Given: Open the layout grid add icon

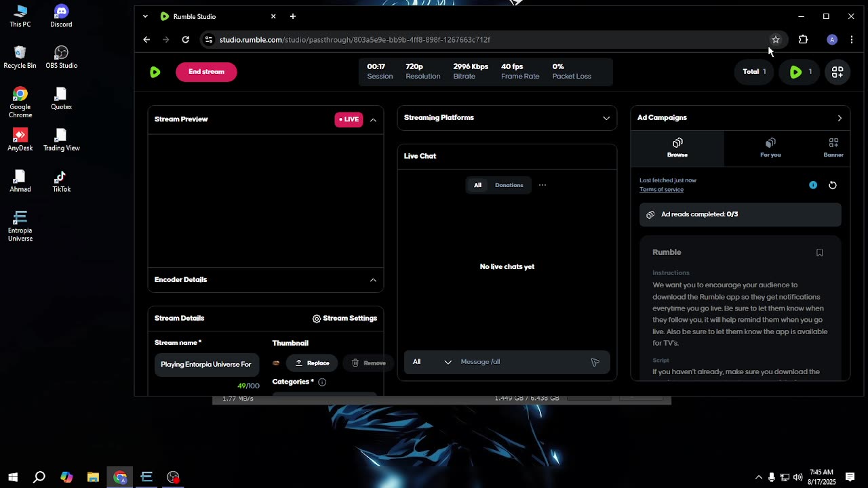Looking at the screenshot, I should [837, 72].
